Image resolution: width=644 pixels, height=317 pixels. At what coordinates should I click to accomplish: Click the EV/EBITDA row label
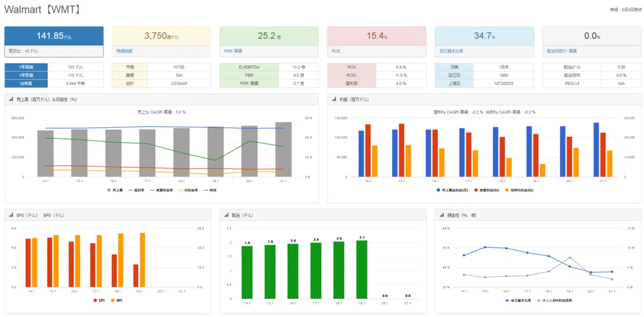(250, 67)
